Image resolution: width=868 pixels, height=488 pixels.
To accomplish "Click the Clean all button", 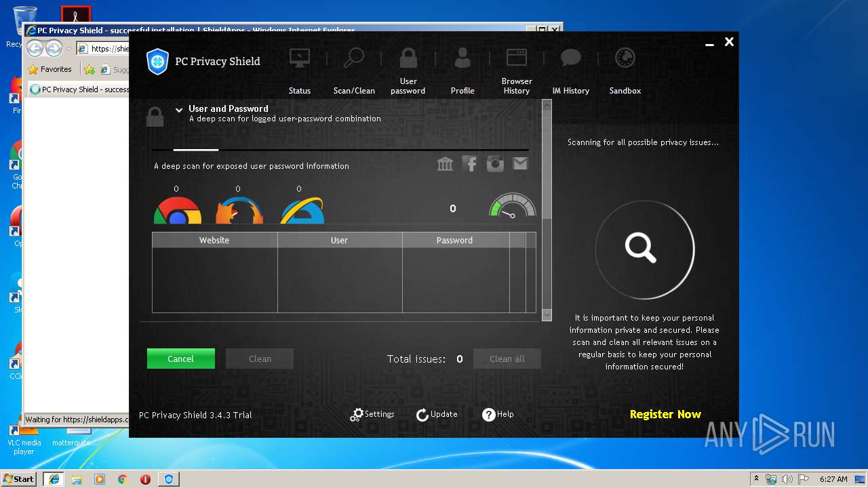I will pyautogui.click(x=507, y=359).
